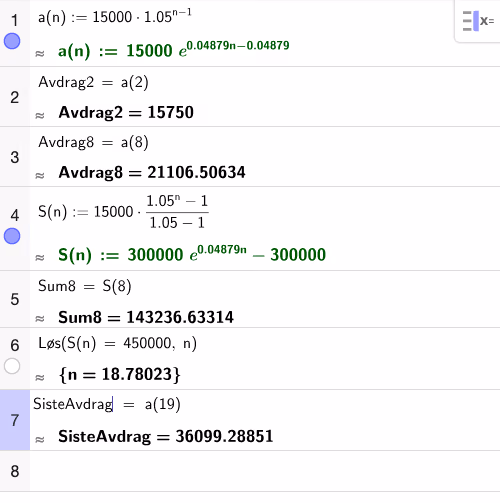Toggle visibility circle of row 1 a(n)
500x503 pixels.
[x=12, y=41]
